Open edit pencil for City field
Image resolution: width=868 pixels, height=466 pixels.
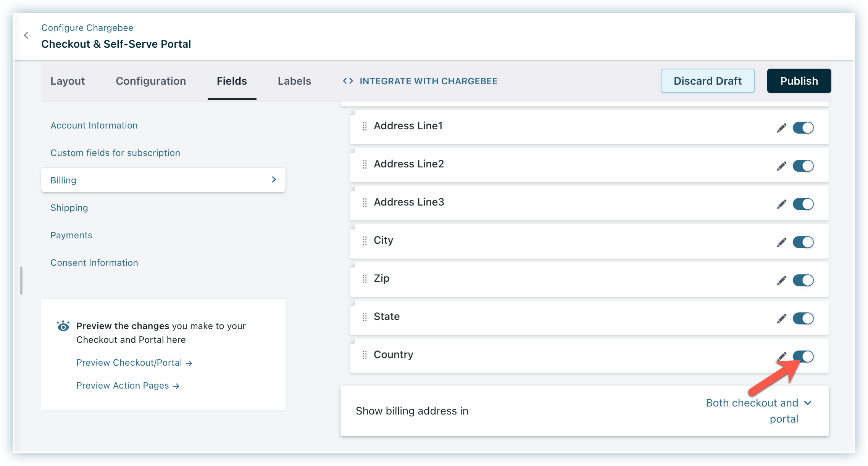click(x=781, y=242)
